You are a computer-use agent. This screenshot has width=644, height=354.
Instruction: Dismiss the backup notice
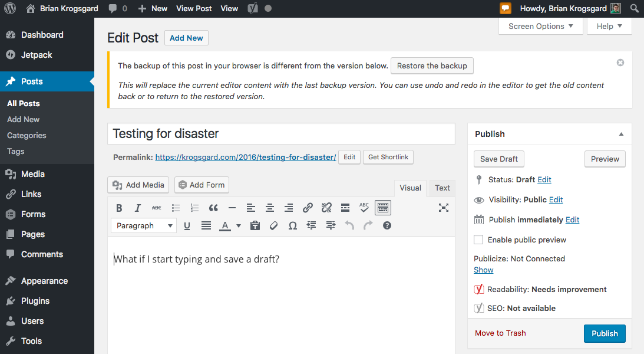click(x=620, y=63)
